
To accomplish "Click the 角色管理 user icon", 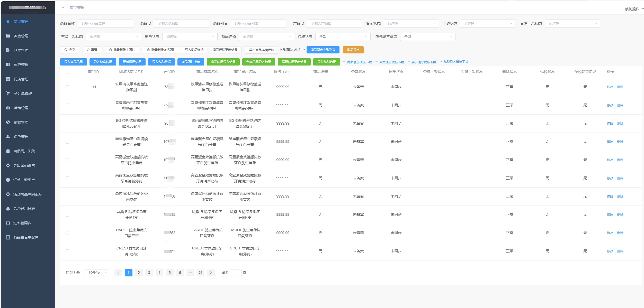I will tap(8, 136).
